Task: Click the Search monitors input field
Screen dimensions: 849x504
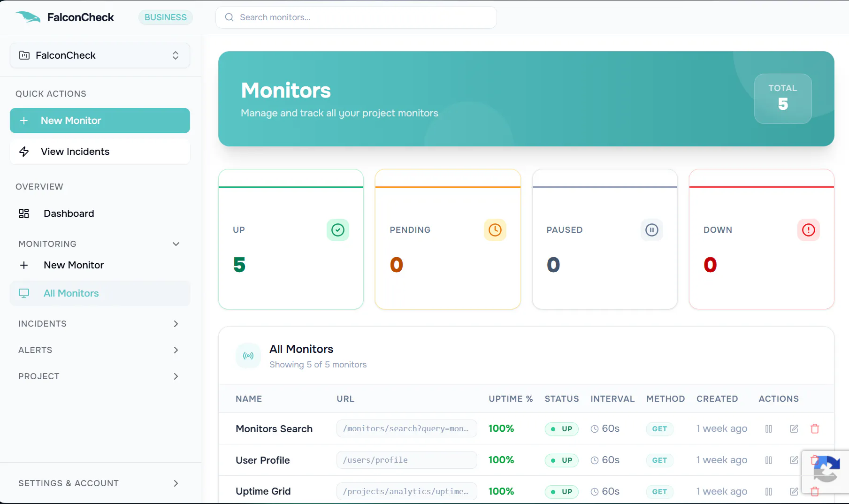Action: [x=356, y=17]
